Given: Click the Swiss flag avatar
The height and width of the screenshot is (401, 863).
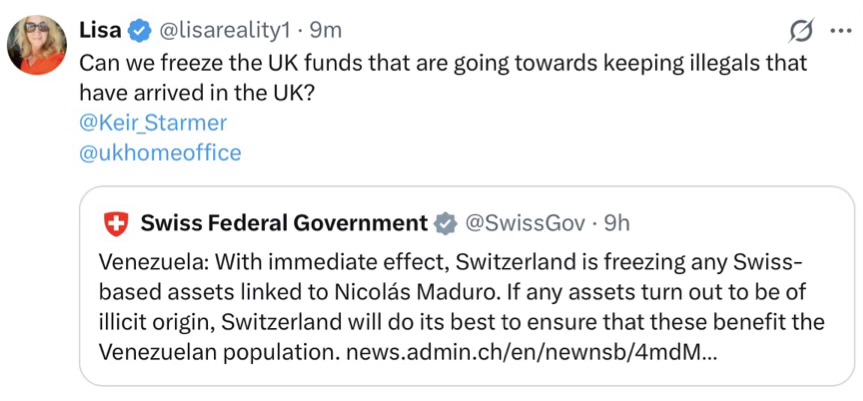Looking at the screenshot, I should pos(117,225).
